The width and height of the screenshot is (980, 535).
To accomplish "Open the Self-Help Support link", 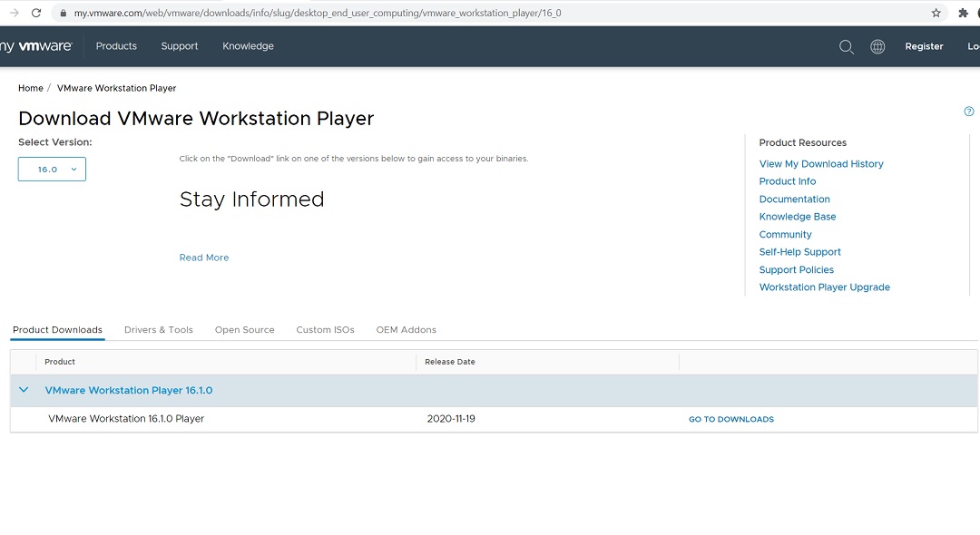I will click(800, 251).
